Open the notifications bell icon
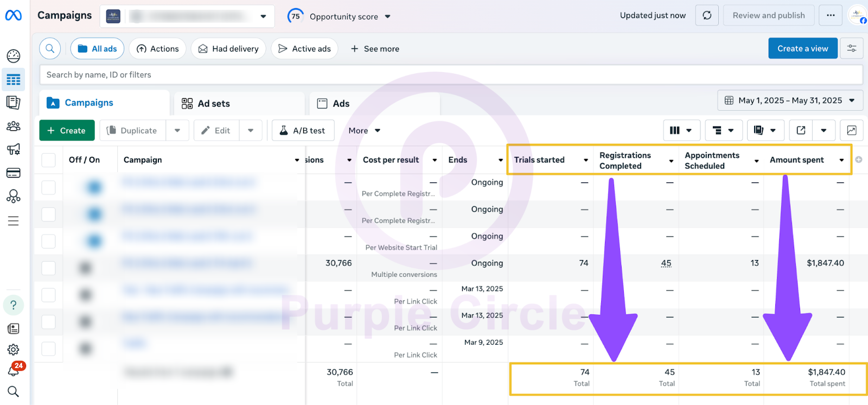 coord(14,370)
